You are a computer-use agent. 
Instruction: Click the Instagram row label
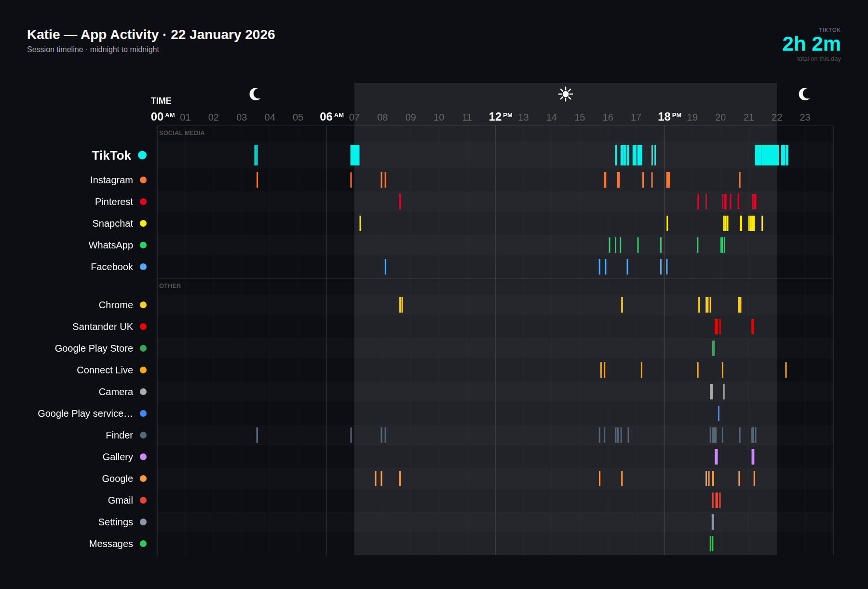[x=111, y=180]
